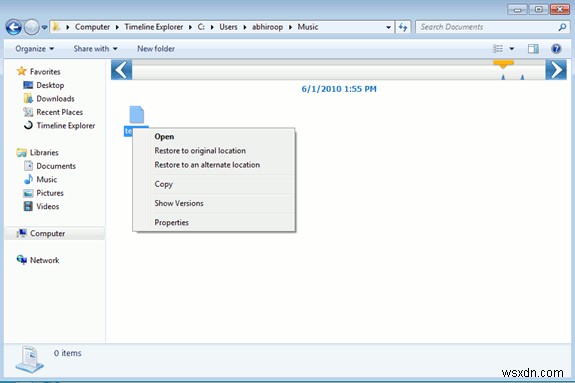Open Recent Places in navigation pane

click(59, 112)
